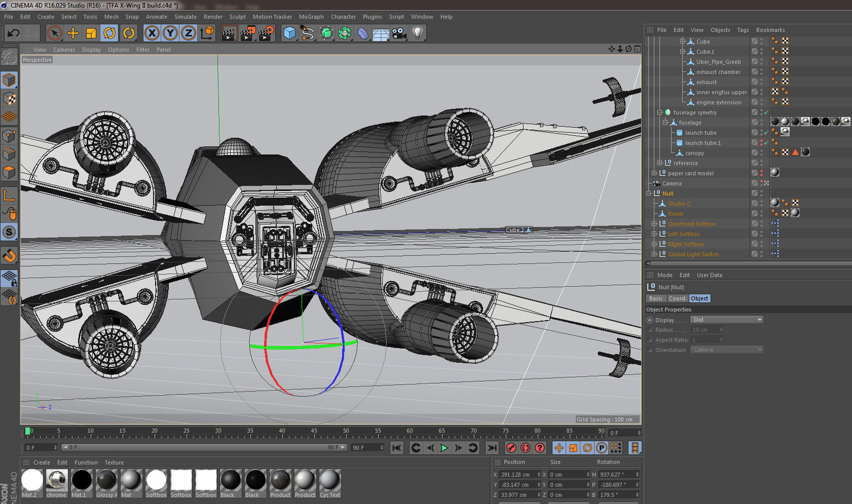Open the Bookmarks menu
Screen dimensions: 852x504
(770, 30)
